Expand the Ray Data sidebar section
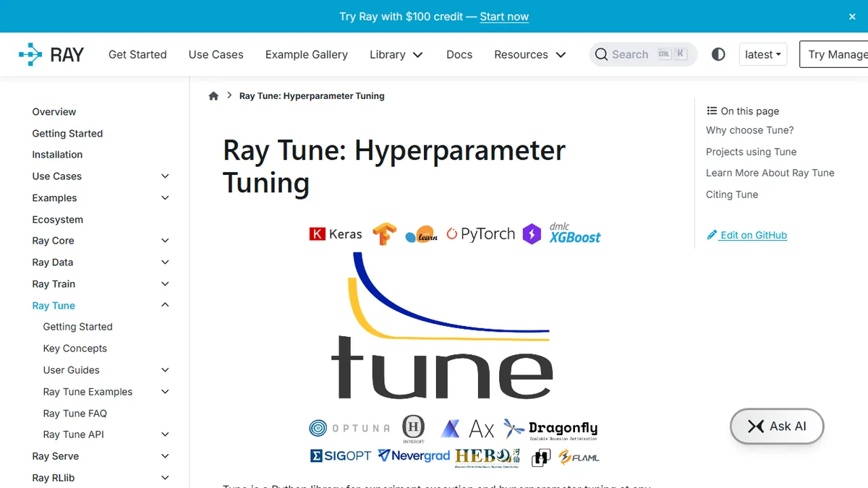This screenshot has height=488, width=868. pos(165,262)
